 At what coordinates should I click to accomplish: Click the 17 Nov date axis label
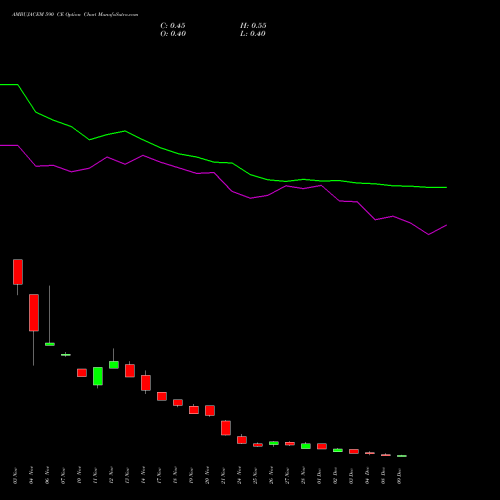pyautogui.click(x=160, y=476)
